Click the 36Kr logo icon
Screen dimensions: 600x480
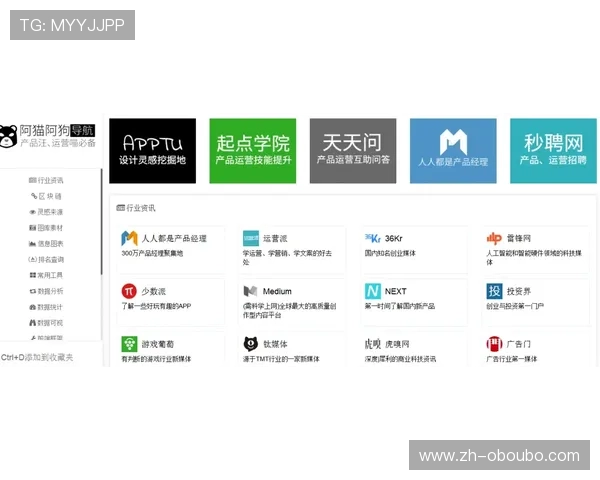(x=372, y=238)
